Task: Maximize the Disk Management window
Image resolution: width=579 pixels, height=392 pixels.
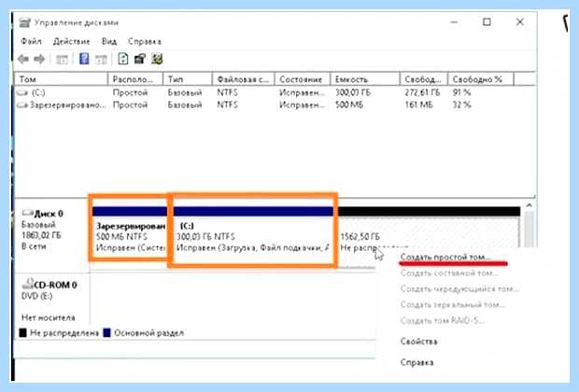Action: (487, 22)
